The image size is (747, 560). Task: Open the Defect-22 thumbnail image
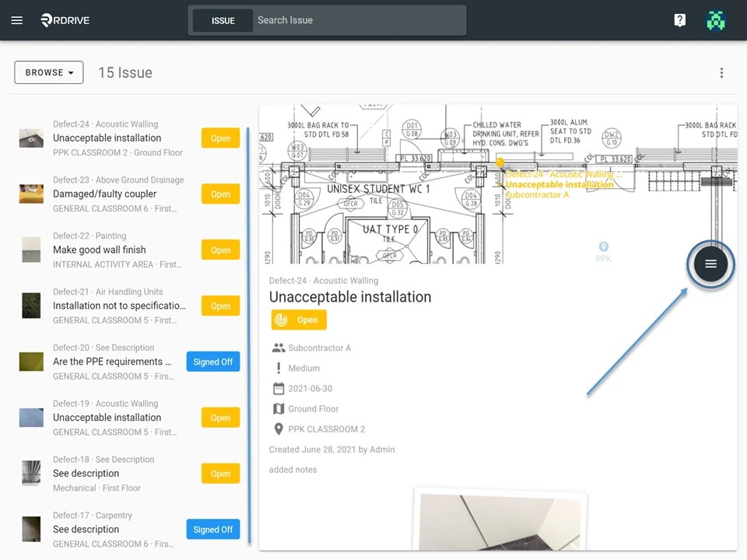tap(31, 250)
